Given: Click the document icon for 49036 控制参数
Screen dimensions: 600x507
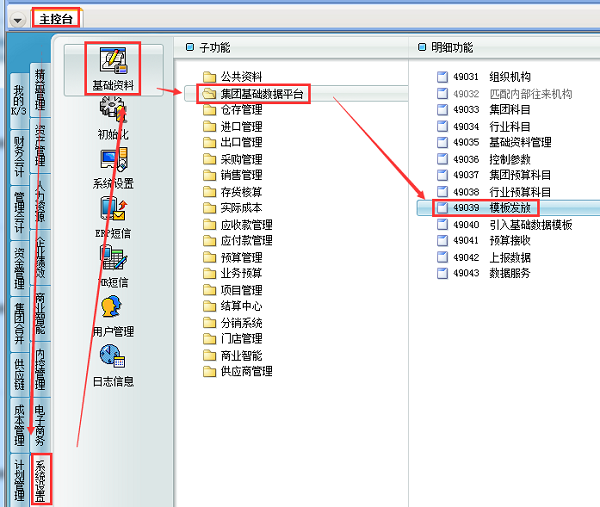Looking at the screenshot, I should coord(442,159).
